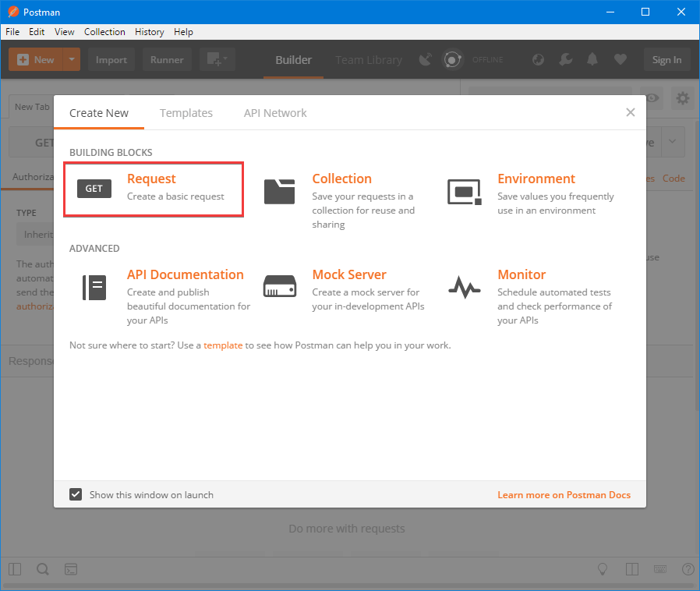The image size is (700, 591).
Task: Click the API Documentation heading link
Action: [x=186, y=274]
